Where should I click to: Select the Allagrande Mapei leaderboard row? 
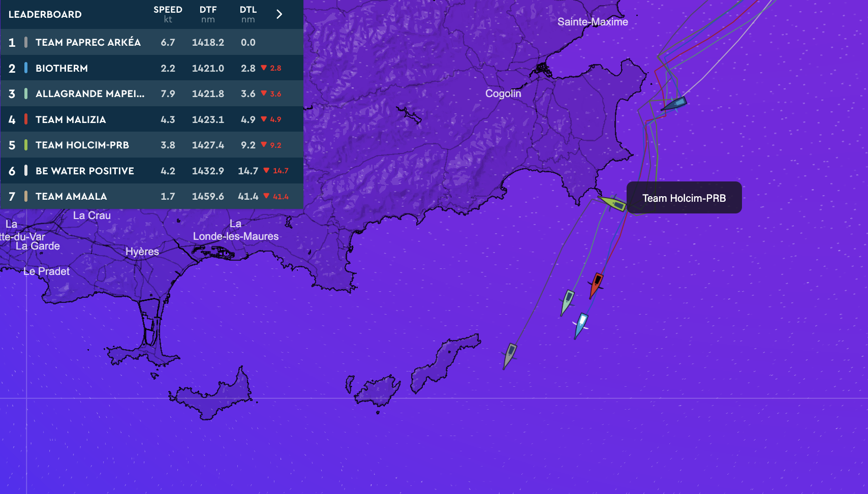click(152, 94)
